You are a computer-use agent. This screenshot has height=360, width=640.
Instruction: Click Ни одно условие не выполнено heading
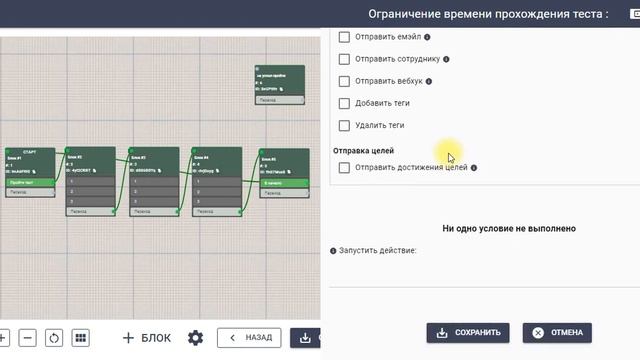point(509,229)
